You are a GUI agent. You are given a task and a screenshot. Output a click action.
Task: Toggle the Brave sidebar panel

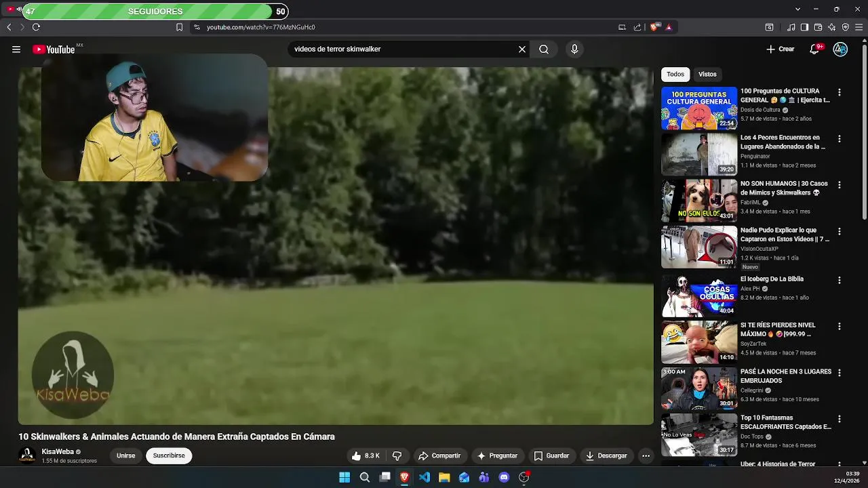point(804,27)
